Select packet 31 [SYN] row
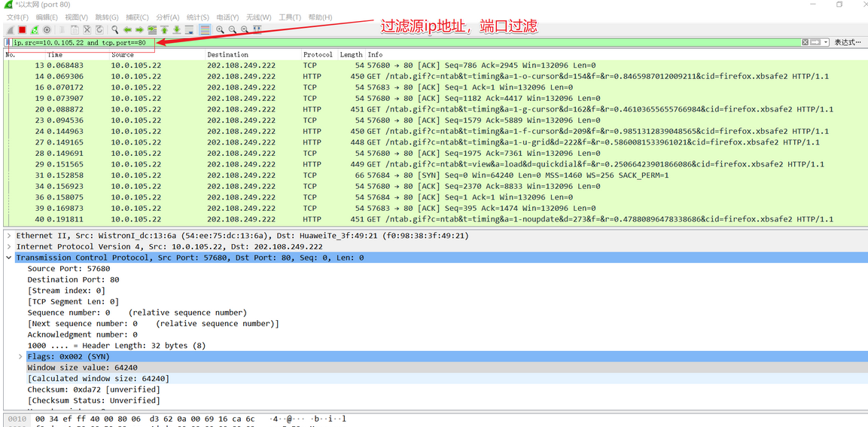Screen dimensions: 868x427 tap(435, 175)
